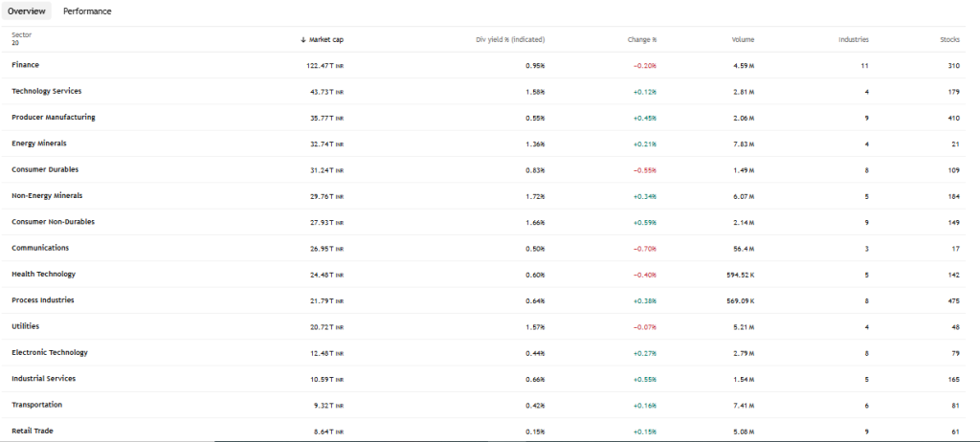The image size is (980, 442).
Task: Click Energy Minerals volume 7.83 M
Action: point(744,144)
